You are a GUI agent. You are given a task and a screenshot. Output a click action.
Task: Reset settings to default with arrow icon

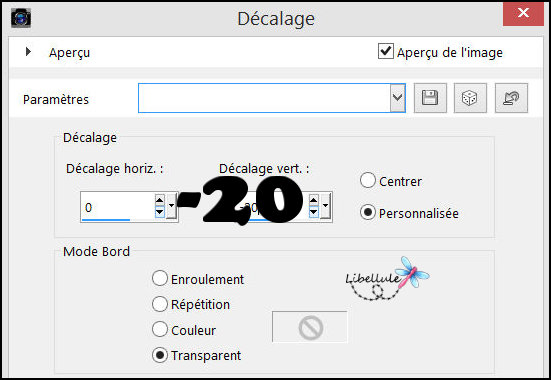511,98
